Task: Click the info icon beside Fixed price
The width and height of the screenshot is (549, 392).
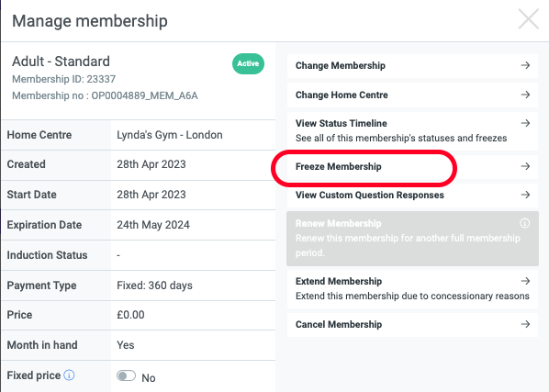Action: pyautogui.click(x=69, y=375)
